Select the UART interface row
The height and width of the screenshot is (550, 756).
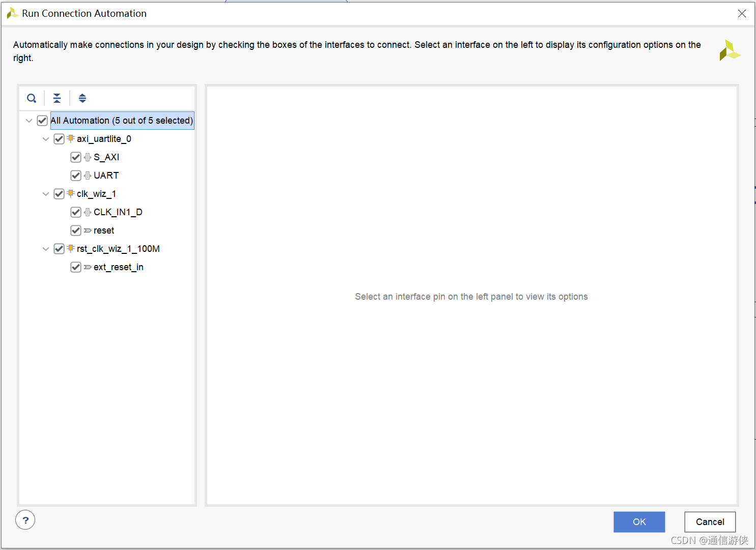click(106, 176)
